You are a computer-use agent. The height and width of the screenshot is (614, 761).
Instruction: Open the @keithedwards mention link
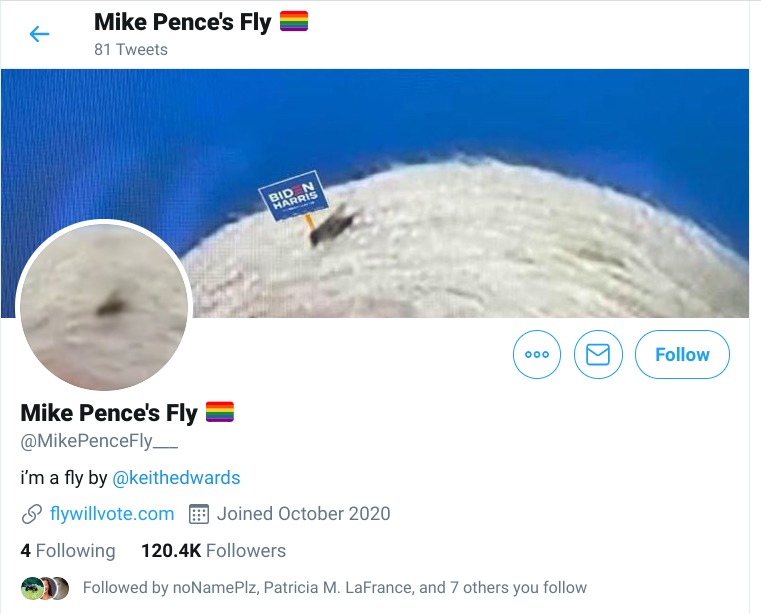pos(176,478)
